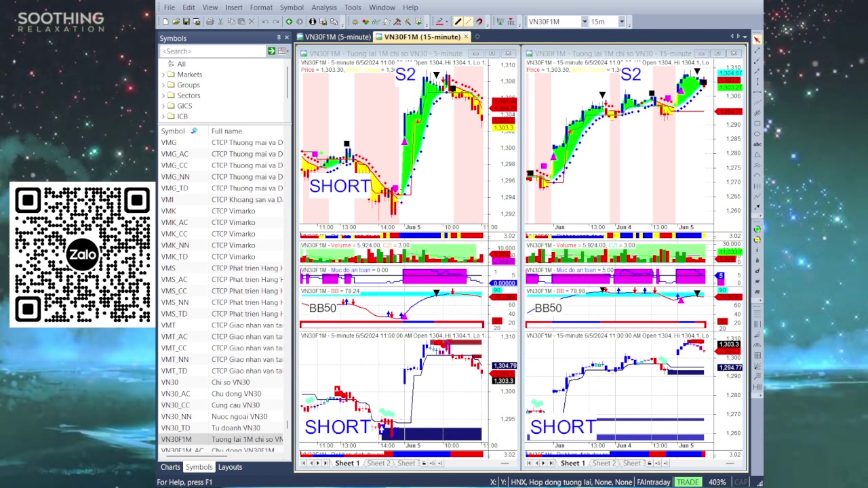Toggle the dotted line style button
The width and height of the screenshot is (868, 488).
(x=469, y=22)
